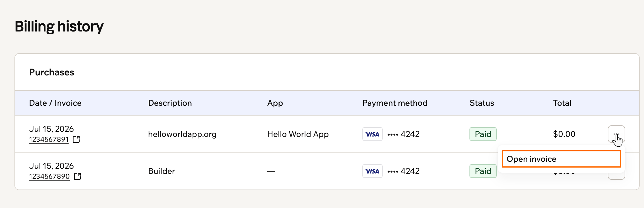The width and height of the screenshot is (644, 208).
Task: Open more actions menu for helloworldapp.org purchase
Action: click(617, 134)
